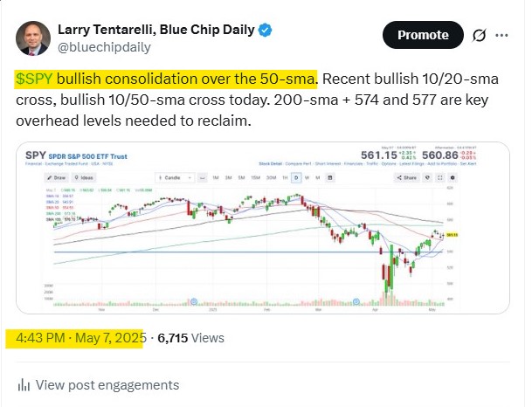Open the Grok slashed-circle icon
The image size is (532, 407).
point(479,35)
